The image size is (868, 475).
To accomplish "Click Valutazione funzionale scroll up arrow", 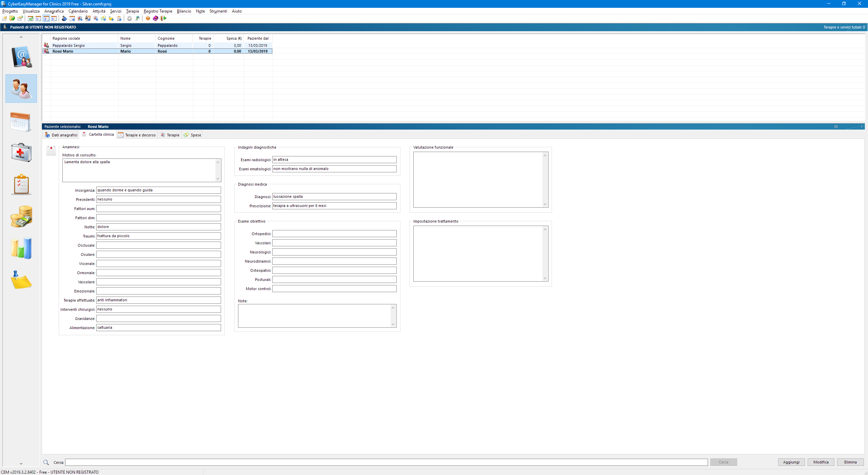I will (545, 155).
